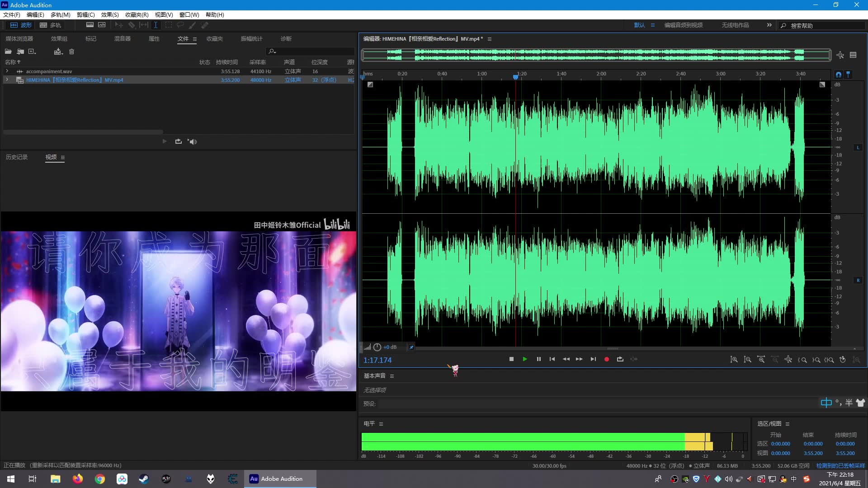Open the New File dropdown icon
The width and height of the screenshot is (868, 488).
(x=32, y=52)
